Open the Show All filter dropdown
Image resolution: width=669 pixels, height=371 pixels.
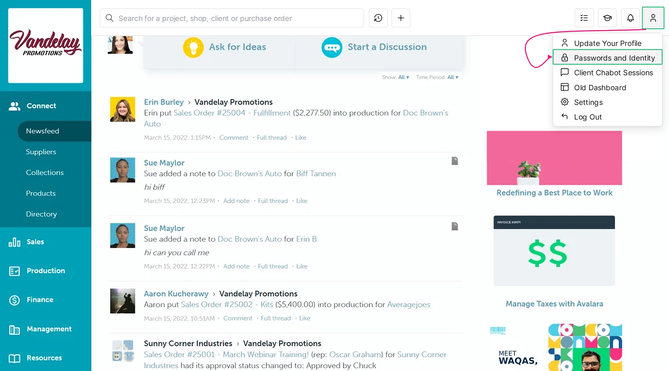point(404,77)
